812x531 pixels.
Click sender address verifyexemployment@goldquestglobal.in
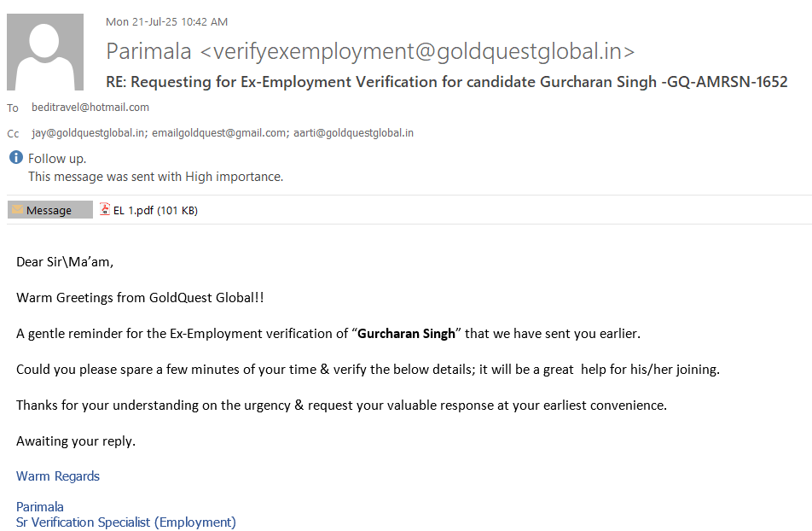pos(417,51)
